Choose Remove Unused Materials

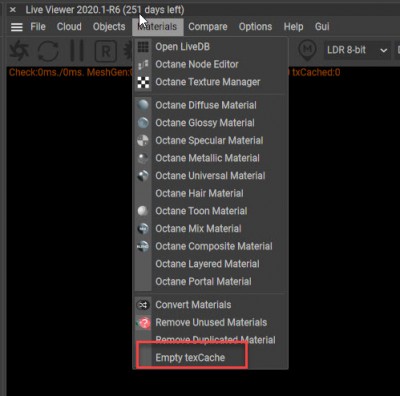coord(211,322)
